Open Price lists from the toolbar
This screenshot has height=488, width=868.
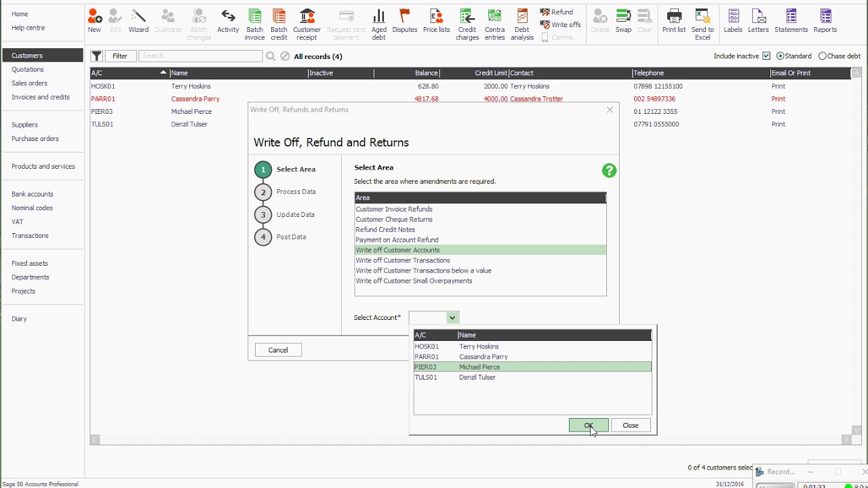[x=436, y=21]
